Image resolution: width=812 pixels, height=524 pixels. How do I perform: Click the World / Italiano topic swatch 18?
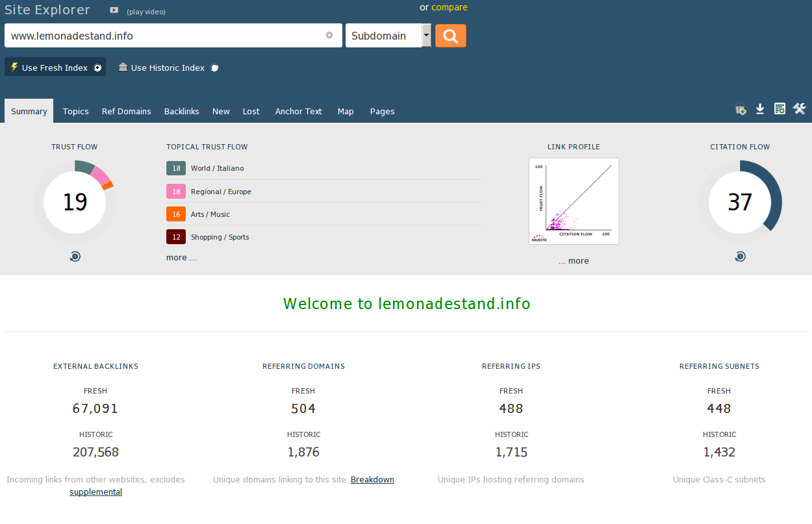[176, 168]
